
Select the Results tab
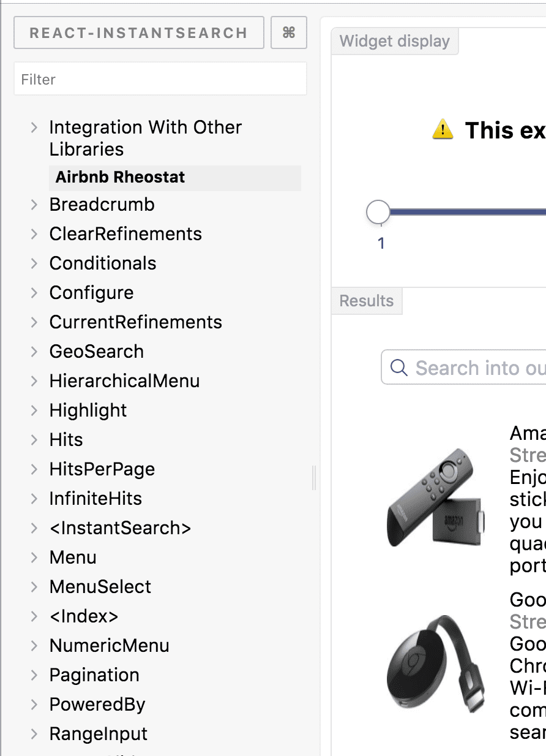click(367, 301)
